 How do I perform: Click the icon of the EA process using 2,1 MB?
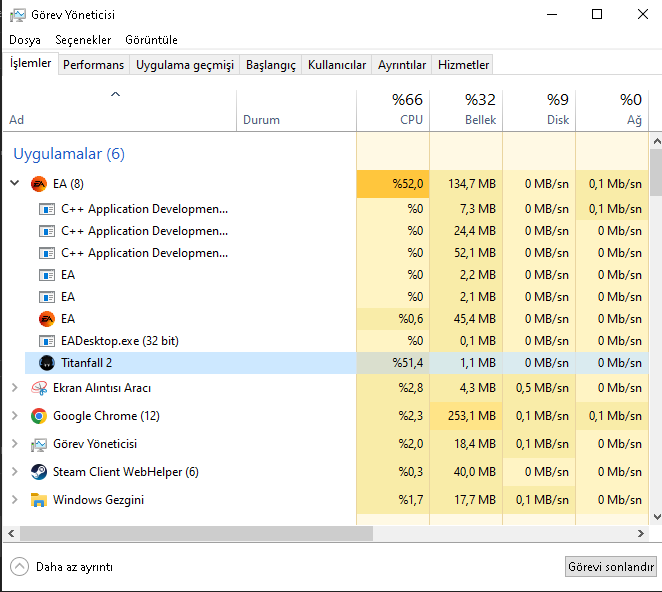(46, 297)
